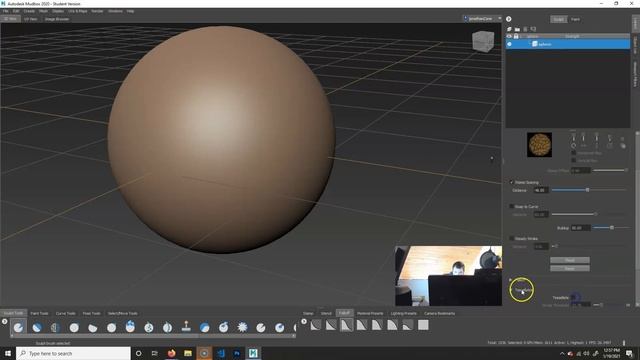Image resolution: width=640 pixels, height=360 pixels.
Task: Open File Explorer from the taskbar
Action: 188,353
